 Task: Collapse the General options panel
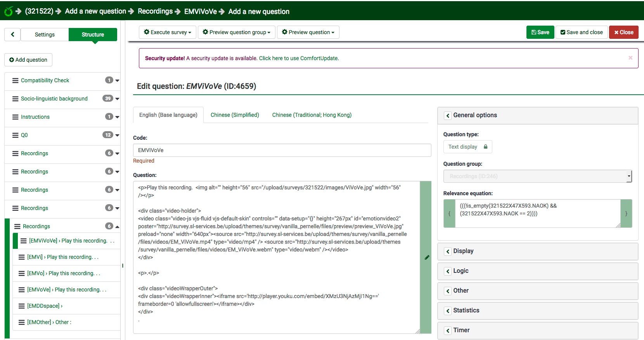(448, 115)
